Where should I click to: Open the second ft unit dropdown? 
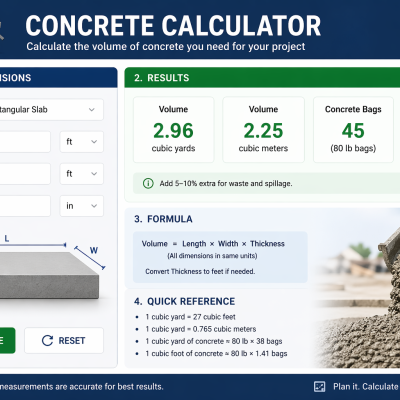(x=82, y=174)
